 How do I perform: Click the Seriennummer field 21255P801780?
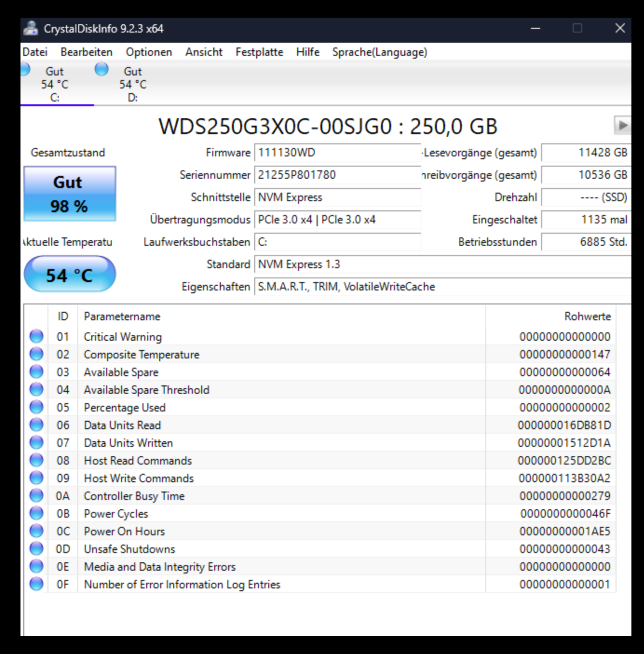click(x=338, y=175)
